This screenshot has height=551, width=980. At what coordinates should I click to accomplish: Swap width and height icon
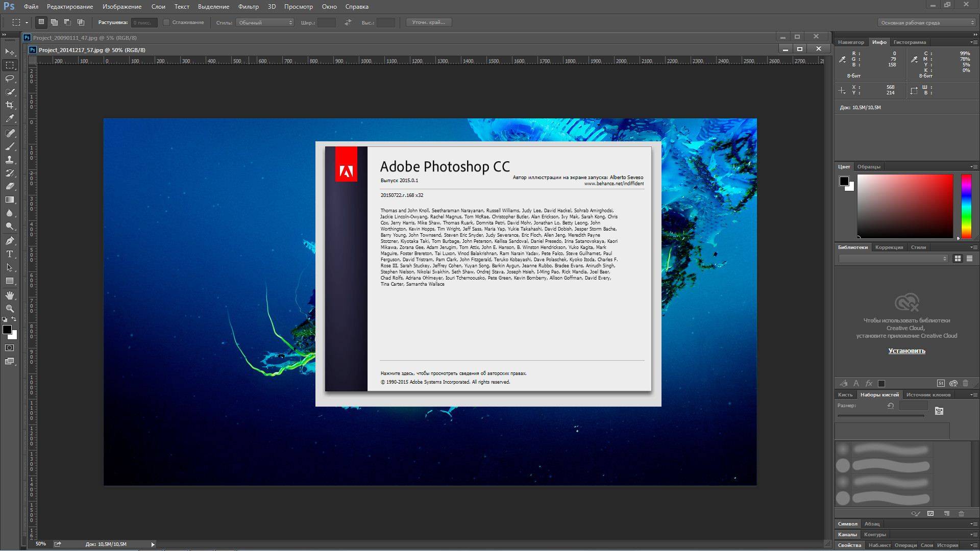click(348, 22)
